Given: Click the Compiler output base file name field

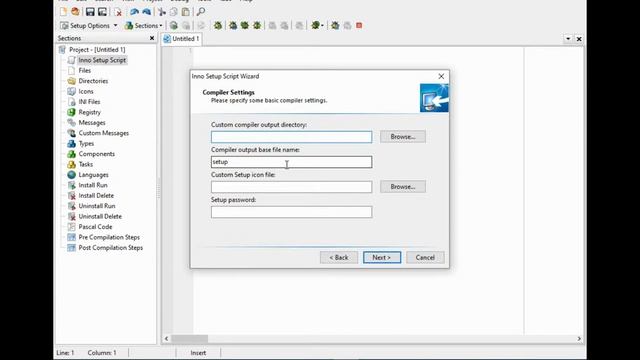Looking at the screenshot, I should 291,162.
